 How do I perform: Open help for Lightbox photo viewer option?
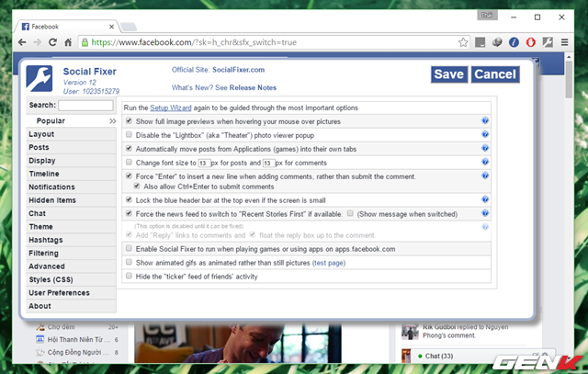pyautogui.click(x=485, y=134)
